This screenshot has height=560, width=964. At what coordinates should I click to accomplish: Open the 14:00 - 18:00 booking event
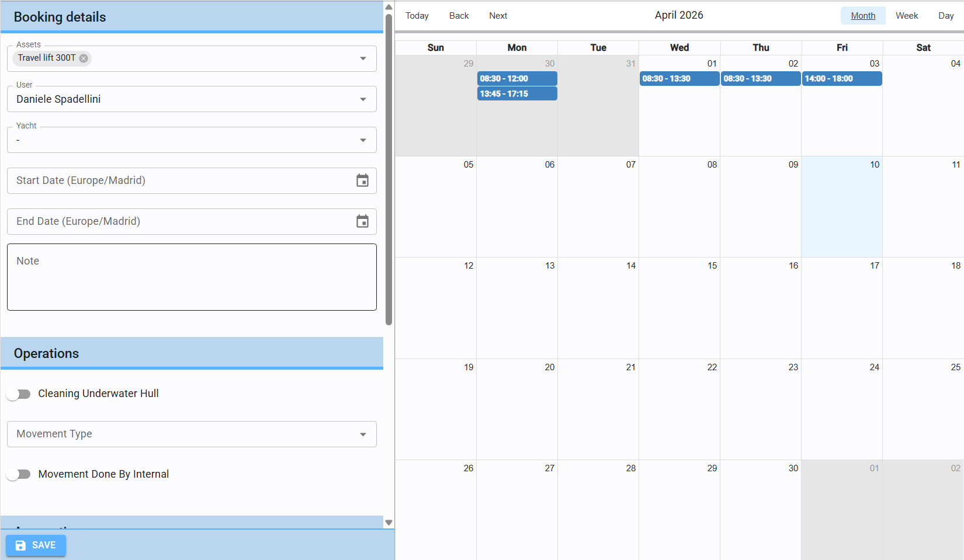841,79
